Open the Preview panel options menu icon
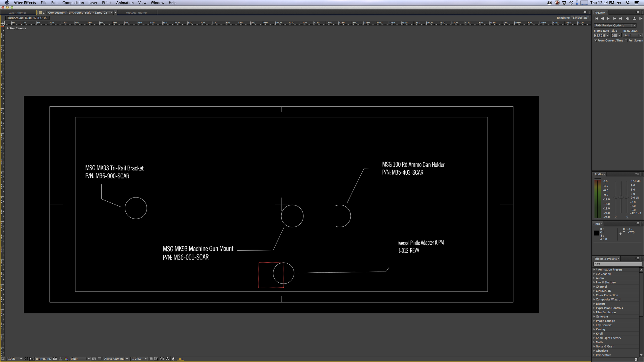This screenshot has width=644, height=362. [637, 12]
